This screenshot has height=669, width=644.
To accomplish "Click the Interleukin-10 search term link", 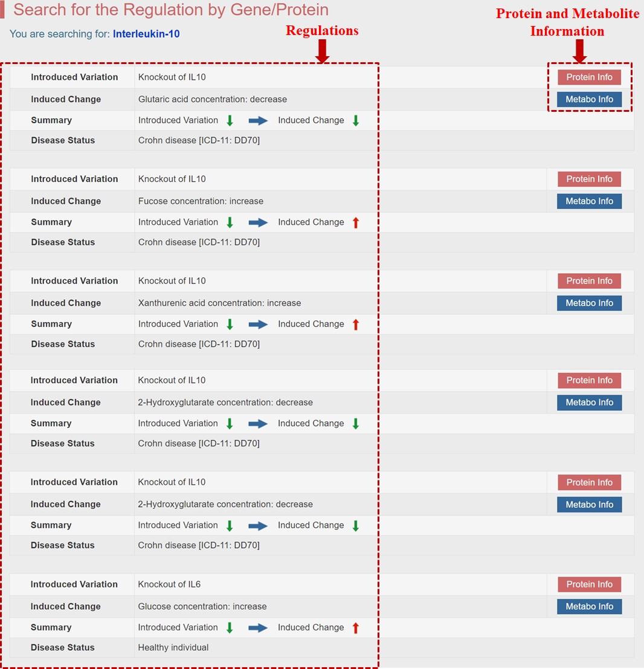I will (x=146, y=34).
